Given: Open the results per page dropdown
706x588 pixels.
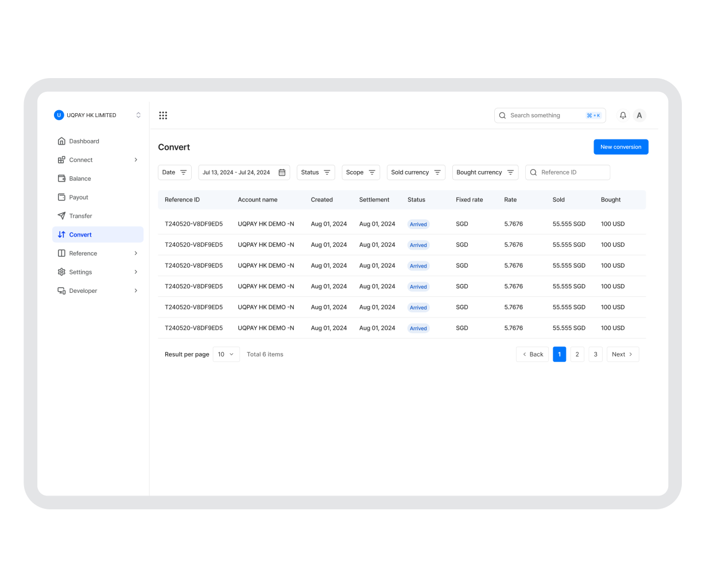Looking at the screenshot, I should click(x=226, y=354).
